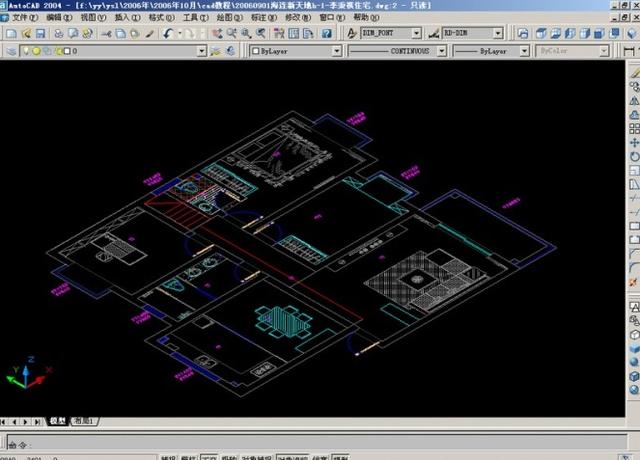Screen dimensions: 640x460
Task: Click the Linear Dimension icon
Action: pos(629,51)
